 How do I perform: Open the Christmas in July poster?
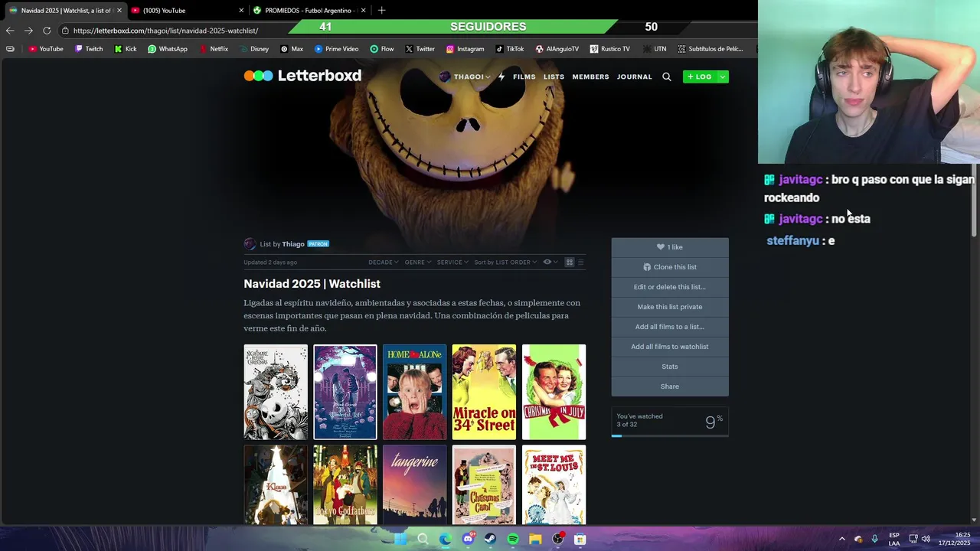point(554,392)
